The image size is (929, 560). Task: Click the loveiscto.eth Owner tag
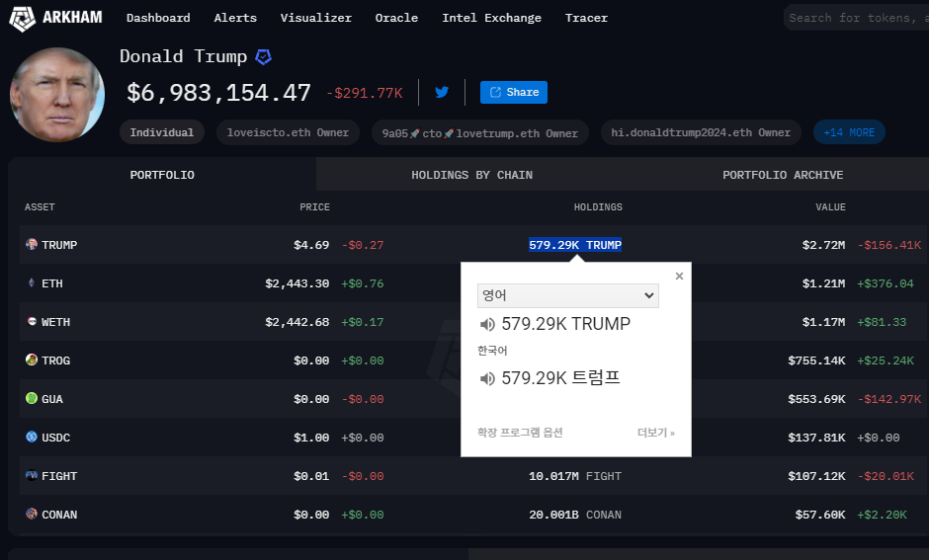(x=288, y=132)
